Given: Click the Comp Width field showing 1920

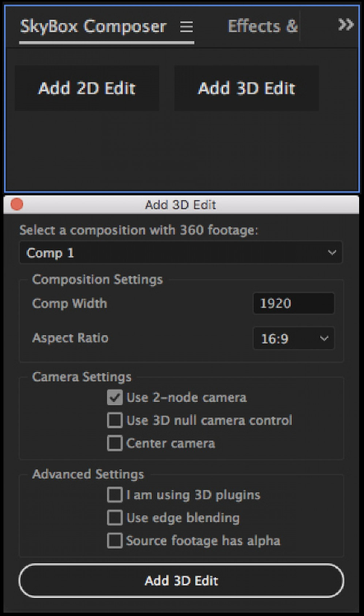Looking at the screenshot, I should coord(294,303).
